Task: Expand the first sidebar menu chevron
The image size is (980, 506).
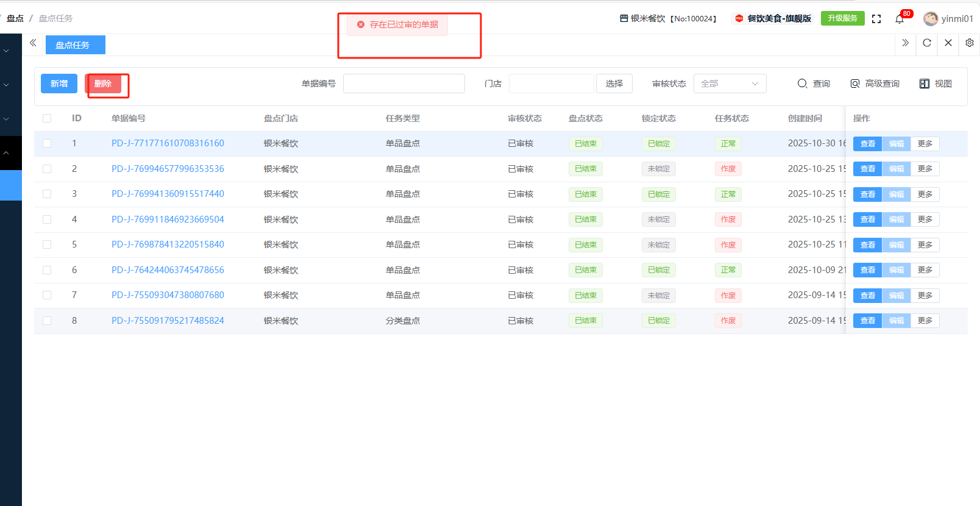Action: (6, 51)
